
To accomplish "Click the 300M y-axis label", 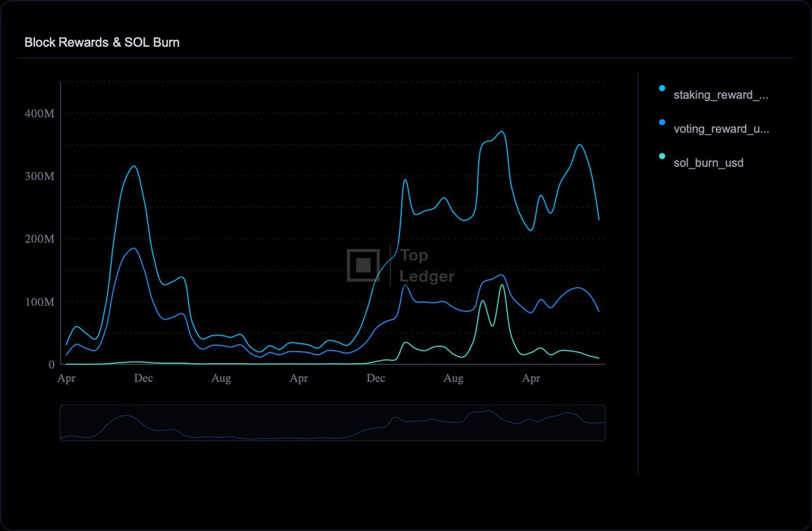I will point(40,177).
